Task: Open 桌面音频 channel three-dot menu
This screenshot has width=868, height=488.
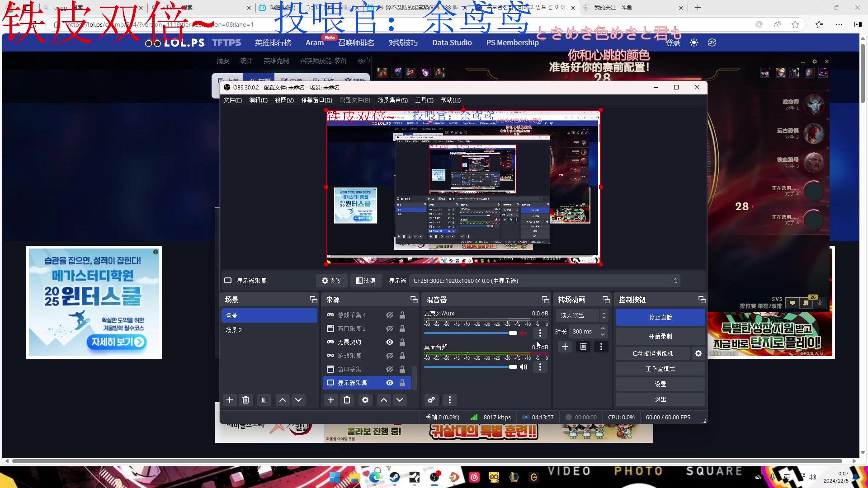Action: coord(540,367)
